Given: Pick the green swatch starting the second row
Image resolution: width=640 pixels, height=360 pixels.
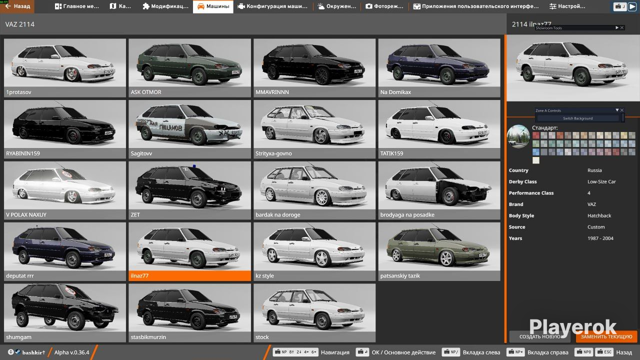Looking at the screenshot, I should (x=536, y=144).
